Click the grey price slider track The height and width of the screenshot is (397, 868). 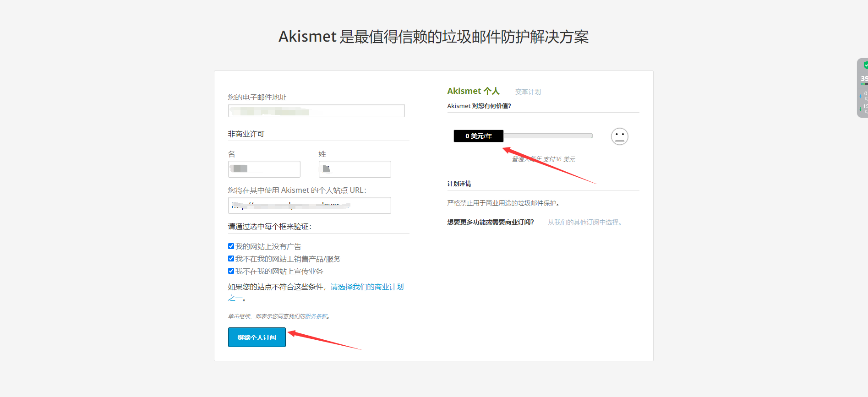[x=548, y=136]
